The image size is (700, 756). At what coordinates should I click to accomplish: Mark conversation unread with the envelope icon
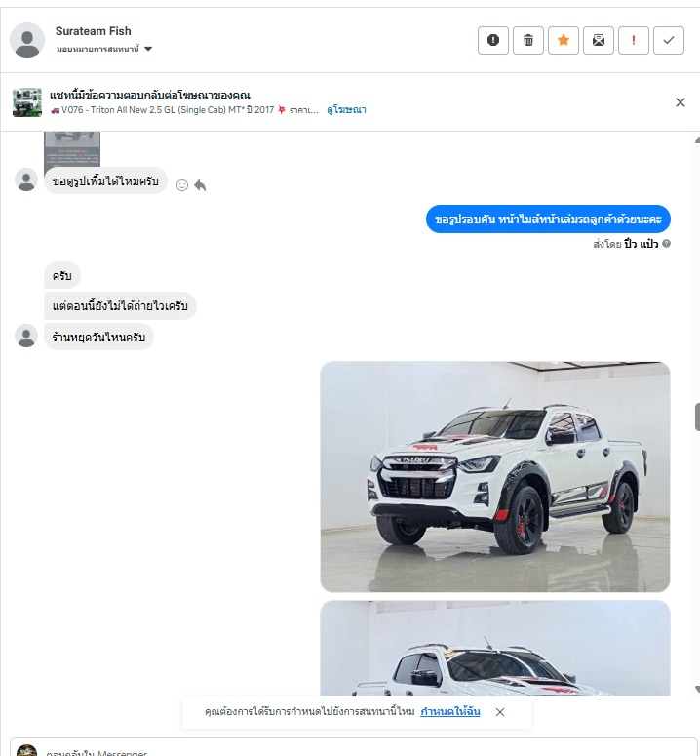point(599,41)
